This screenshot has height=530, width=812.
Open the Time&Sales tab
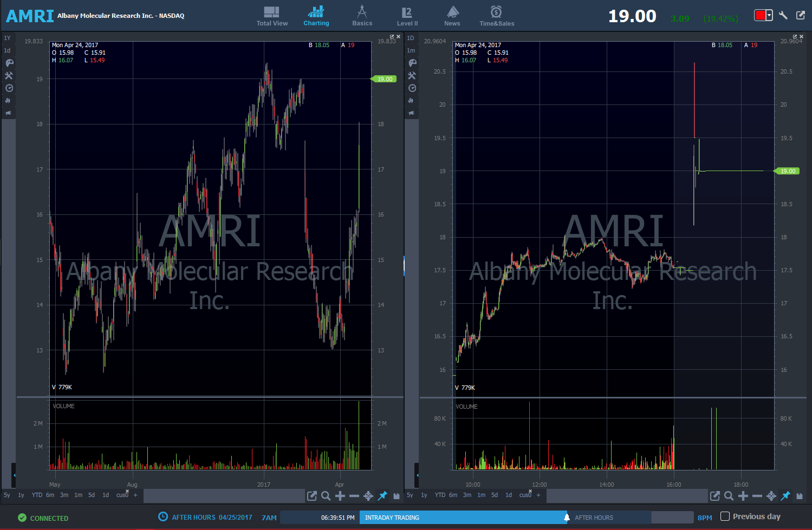pyautogui.click(x=497, y=16)
